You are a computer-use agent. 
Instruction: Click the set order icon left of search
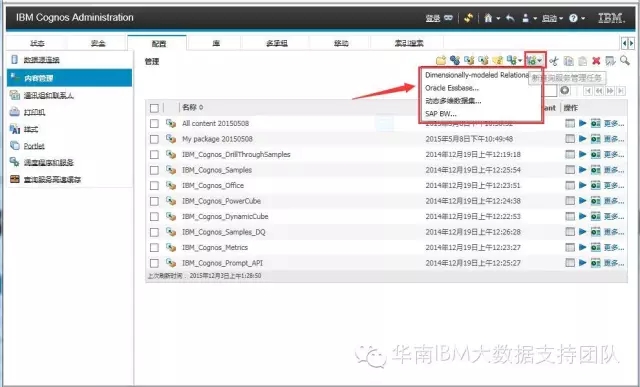click(610, 61)
